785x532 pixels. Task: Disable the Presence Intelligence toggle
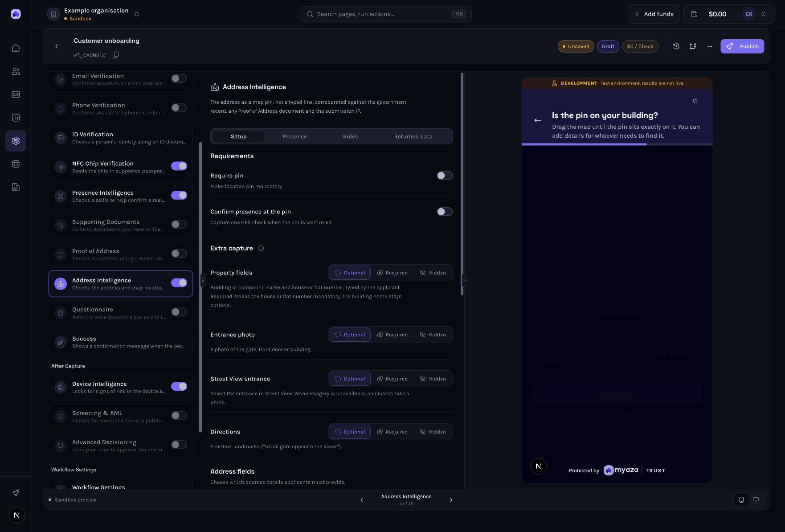(x=179, y=195)
